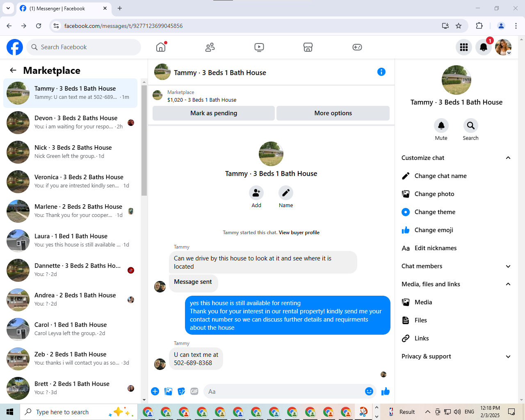Select Change chat name
The width and height of the screenshot is (525, 420).
456,176
